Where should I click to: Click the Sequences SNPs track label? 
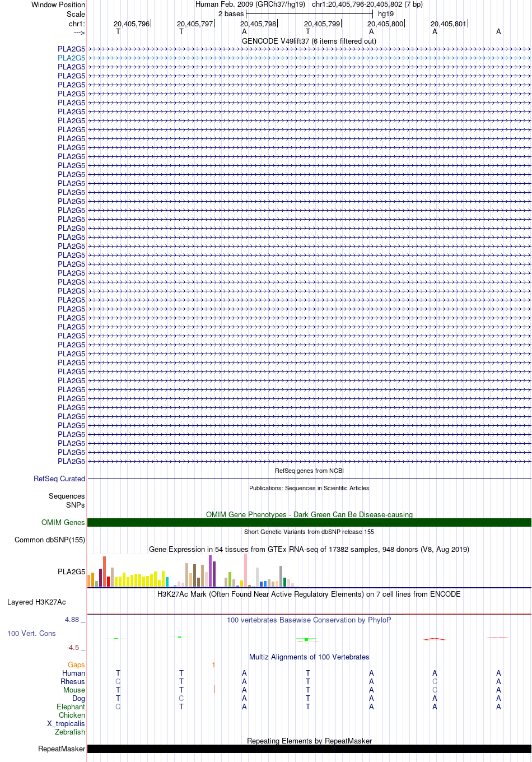click(67, 500)
